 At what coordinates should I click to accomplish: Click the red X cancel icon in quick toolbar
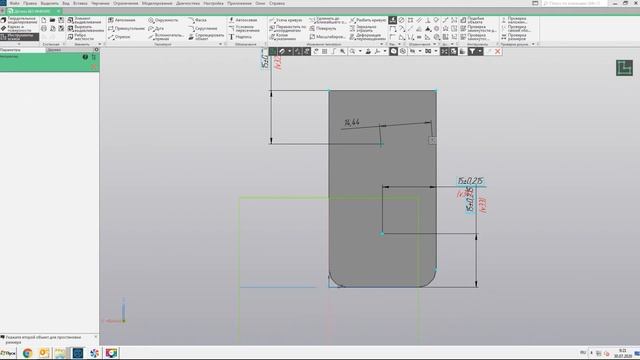pos(498,51)
